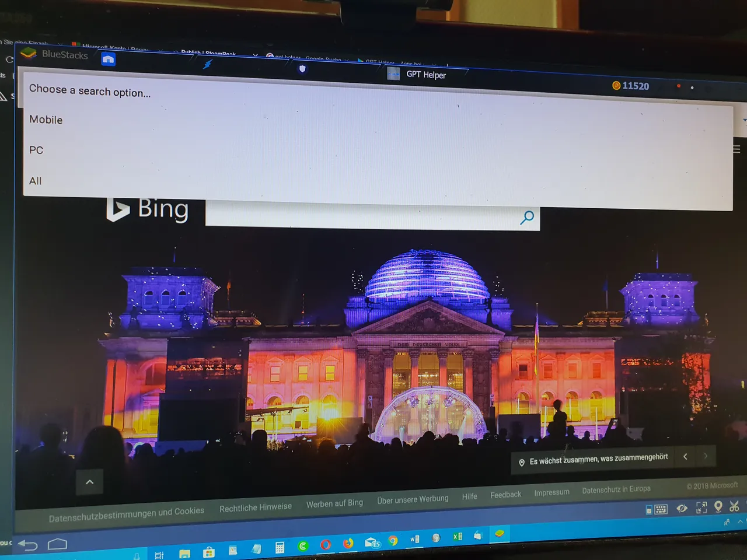Open the BlueStacks points coin 11520

point(630,86)
